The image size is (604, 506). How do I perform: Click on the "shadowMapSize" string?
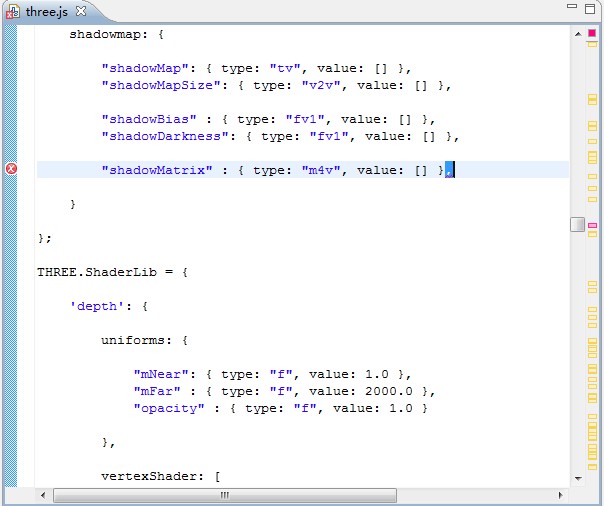point(161,85)
